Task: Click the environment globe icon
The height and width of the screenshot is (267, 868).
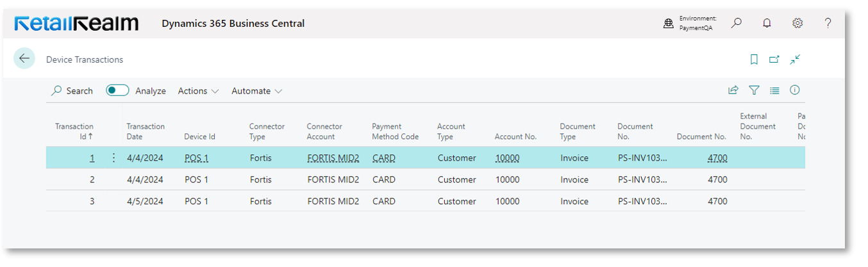Action: pos(669,24)
